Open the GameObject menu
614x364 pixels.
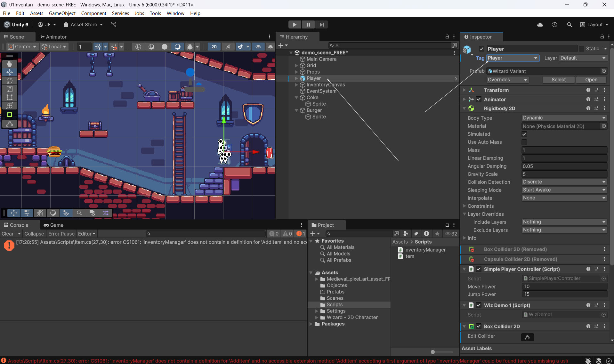(x=62, y=13)
